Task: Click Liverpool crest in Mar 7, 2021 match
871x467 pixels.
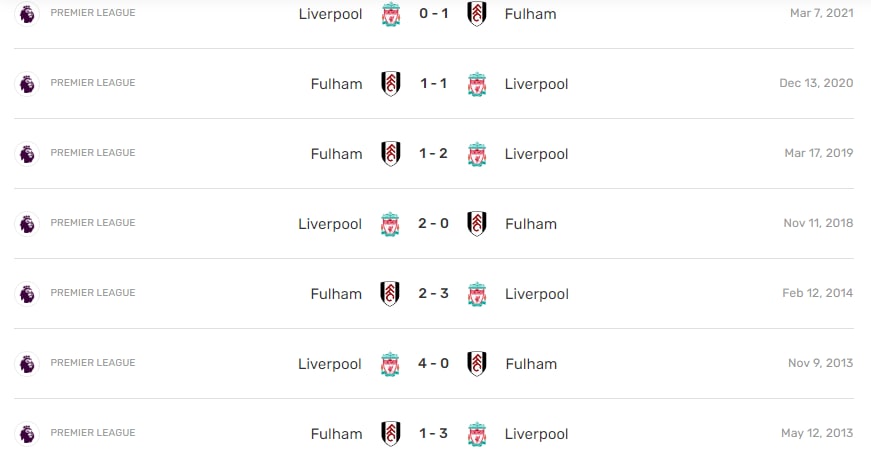Action: 391,14
